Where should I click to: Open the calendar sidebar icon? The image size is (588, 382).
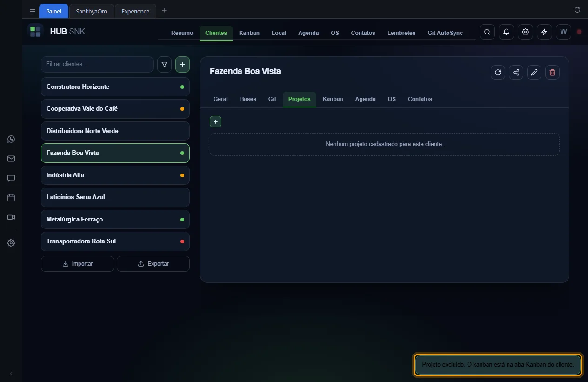pyautogui.click(x=11, y=198)
